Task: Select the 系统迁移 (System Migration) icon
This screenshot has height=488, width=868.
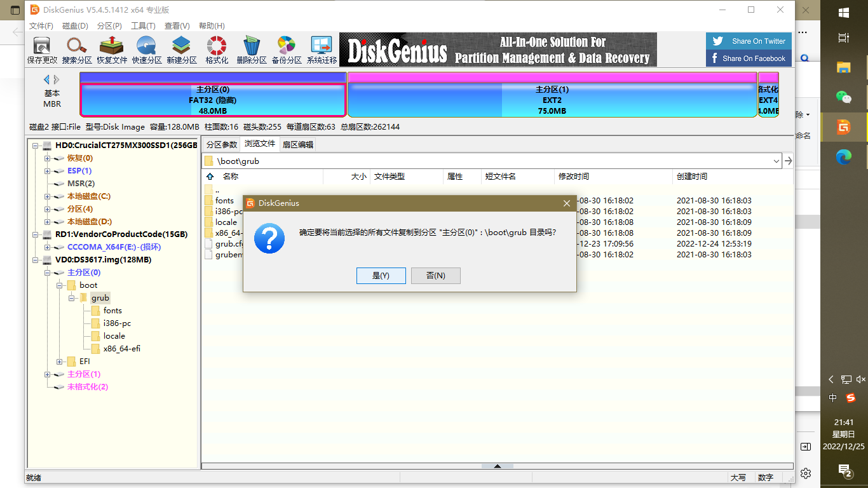Action: 321,50
